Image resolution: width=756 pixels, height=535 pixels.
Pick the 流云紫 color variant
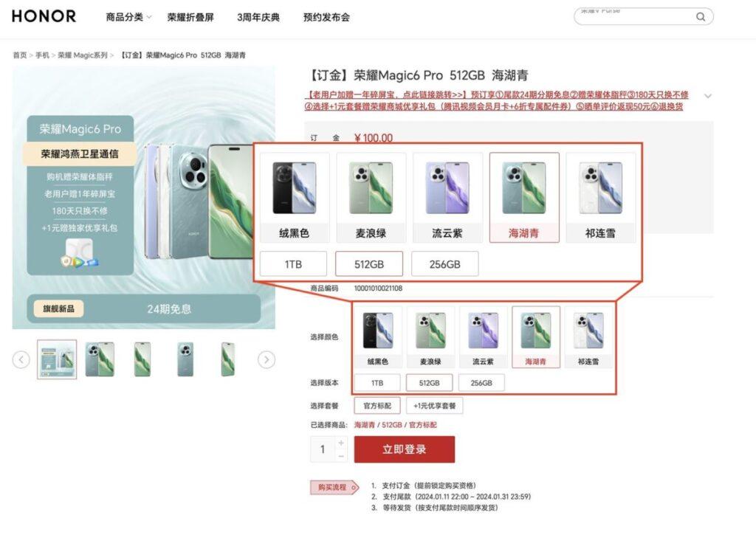pos(483,337)
